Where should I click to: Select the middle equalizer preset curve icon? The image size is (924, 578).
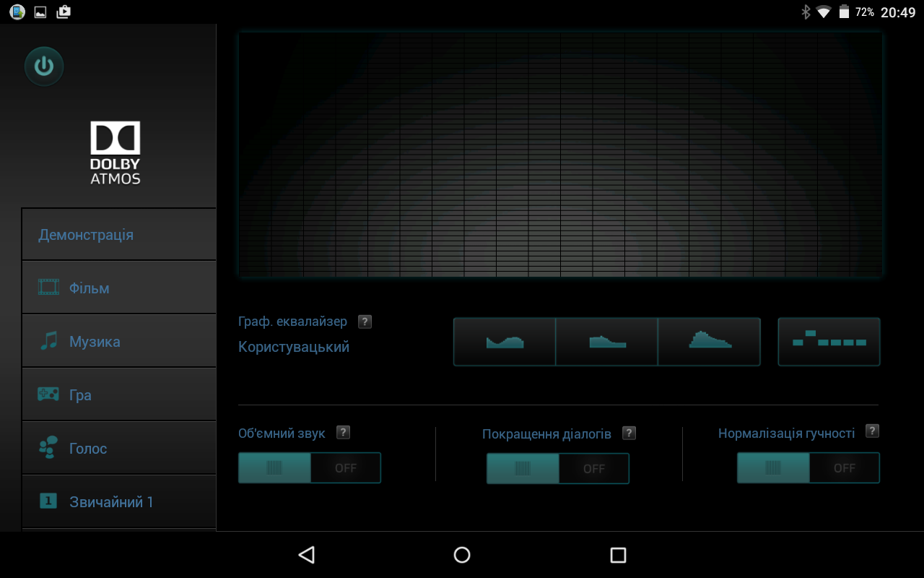coord(607,342)
